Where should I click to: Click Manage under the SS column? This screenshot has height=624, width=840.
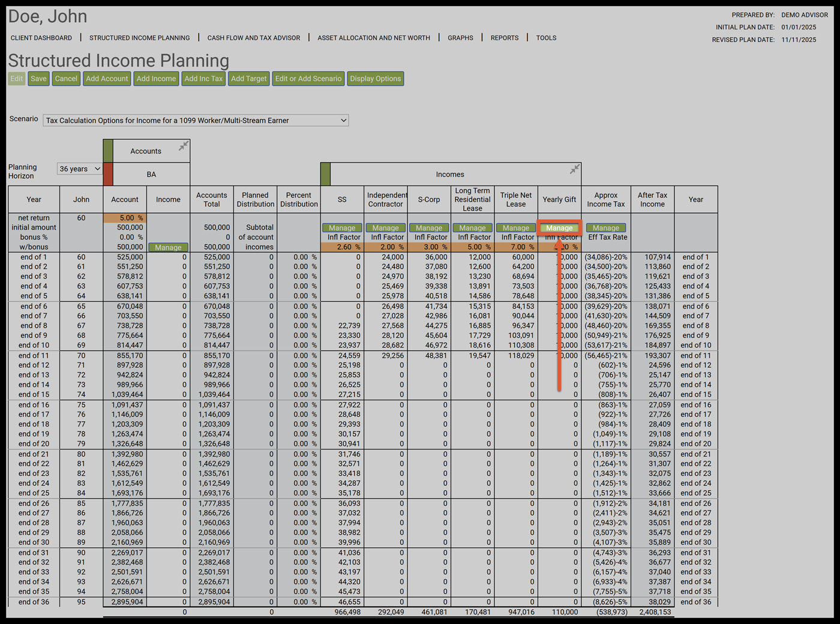tap(342, 228)
